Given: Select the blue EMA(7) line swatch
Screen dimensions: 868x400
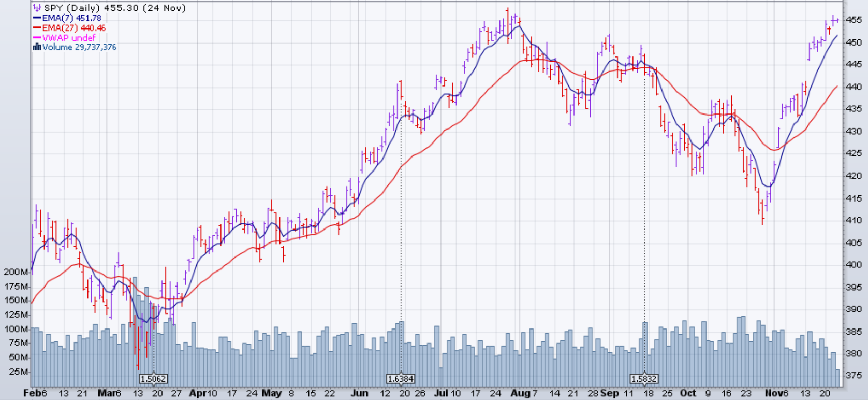Looking at the screenshot, I should [x=37, y=18].
